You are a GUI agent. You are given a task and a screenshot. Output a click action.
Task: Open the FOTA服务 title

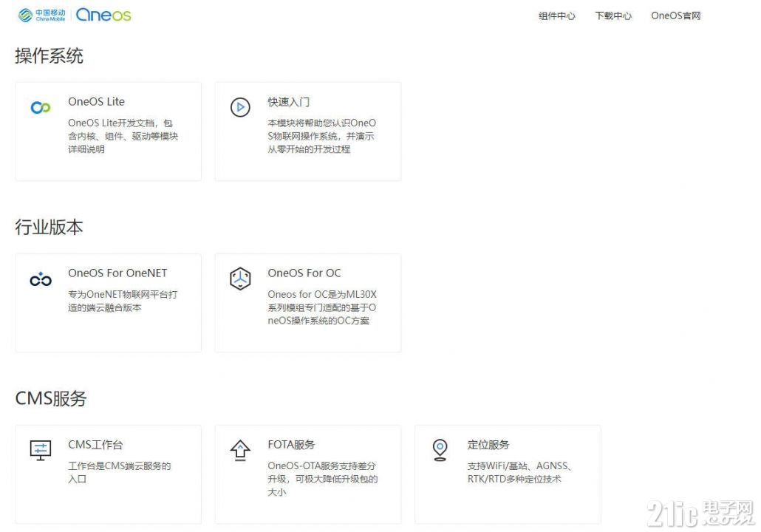pyautogui.click(x=291, y=445)
